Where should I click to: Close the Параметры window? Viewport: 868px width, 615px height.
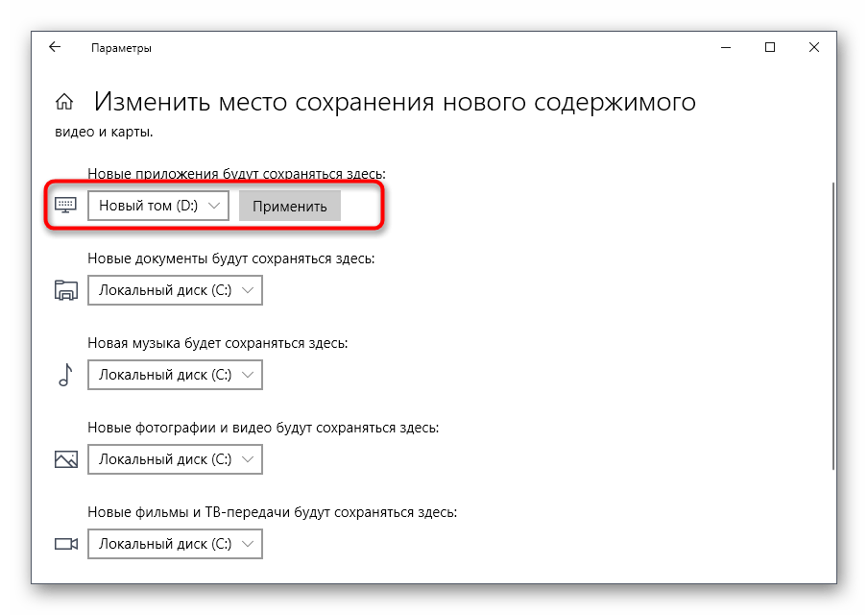[814, 47]
